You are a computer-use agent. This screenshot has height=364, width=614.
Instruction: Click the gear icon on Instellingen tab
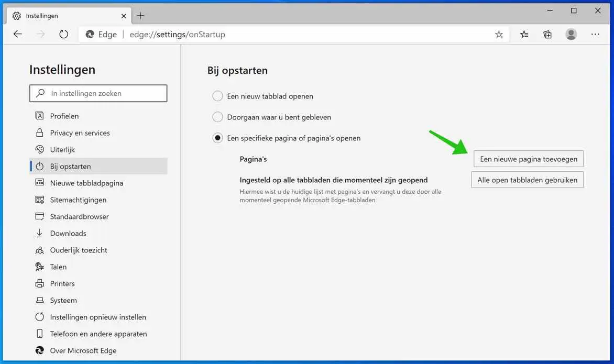(x=16, y=16)
